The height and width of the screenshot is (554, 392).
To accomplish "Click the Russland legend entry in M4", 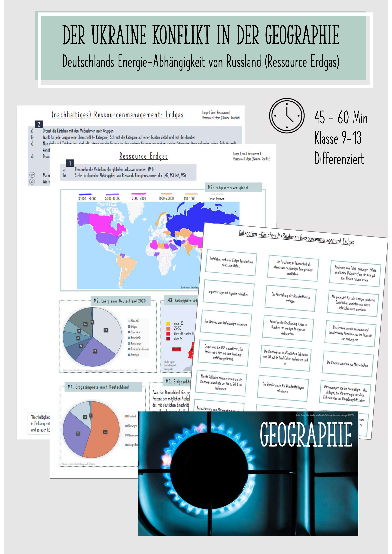I will tap(131, 416).
